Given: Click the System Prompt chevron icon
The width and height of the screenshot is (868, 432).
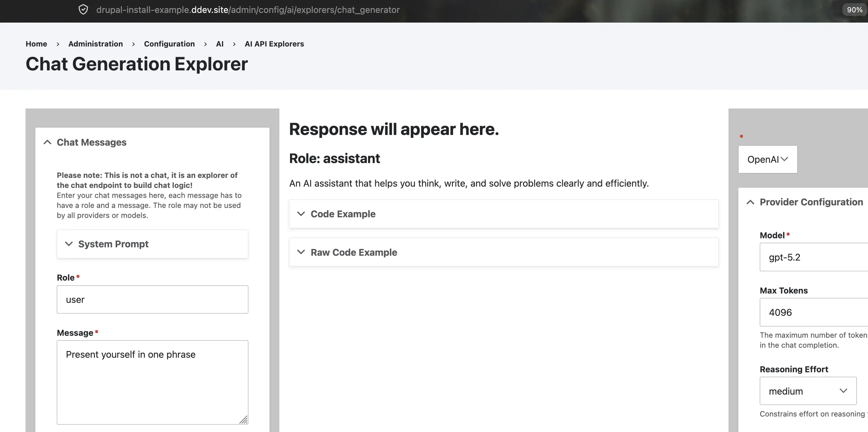Looking at the screenshot, I should pyautogui.click(x=69, y=244).
